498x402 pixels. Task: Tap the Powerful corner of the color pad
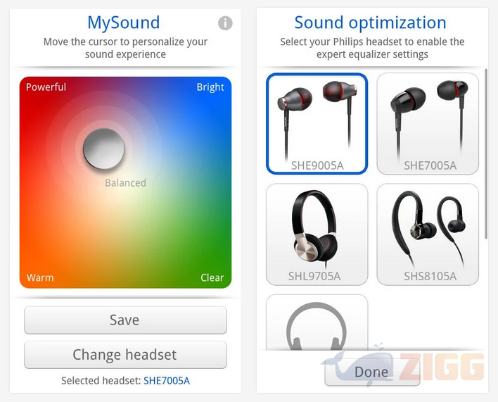point(46,87)
